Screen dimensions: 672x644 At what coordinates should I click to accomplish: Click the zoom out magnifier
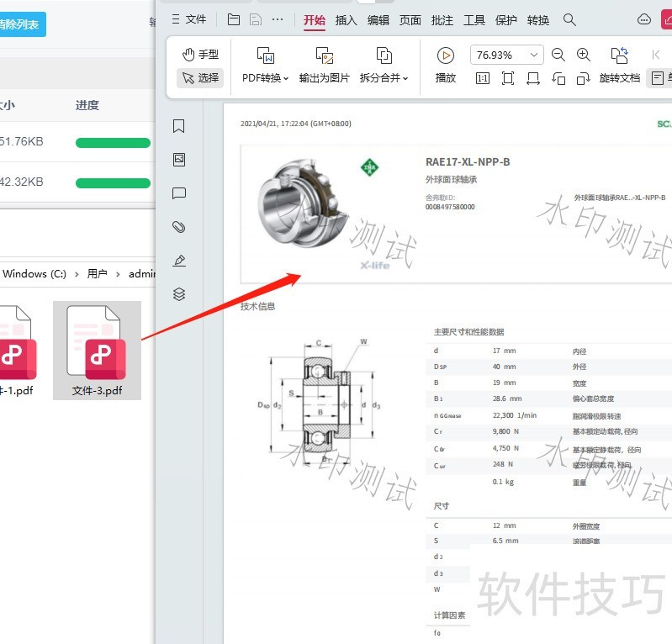coord(558,55)
